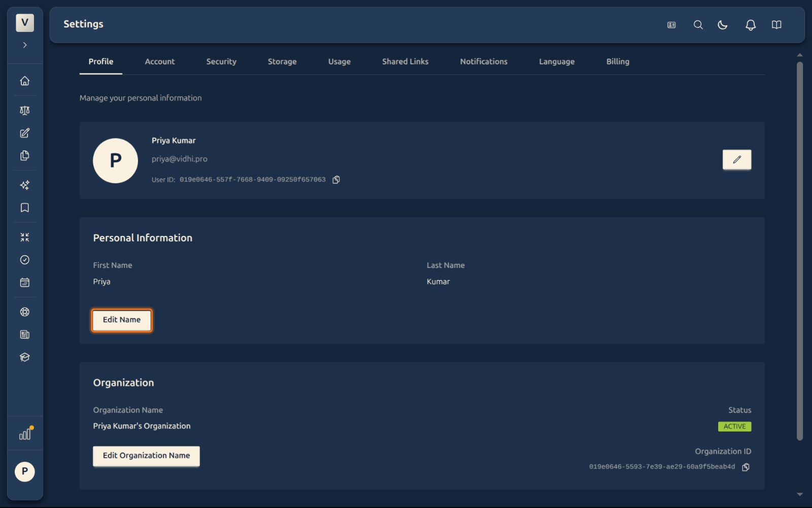Open the Security tab

(x=221, y=61)
